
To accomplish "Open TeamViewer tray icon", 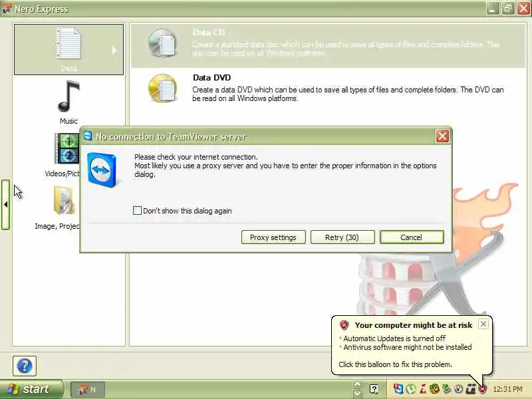I will [x=398, y=389].
